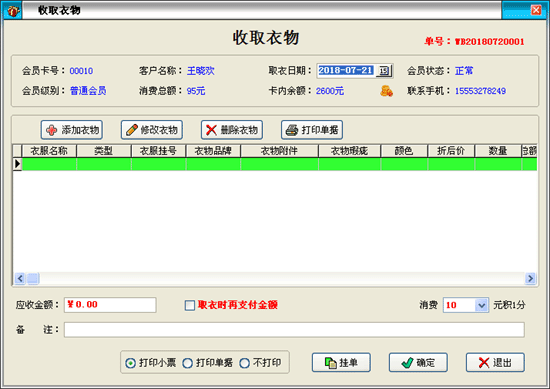Image resolution: width=550 pixels, height=389 pixels.
Task: Click the gold coins recharge icon
Action: [x=386, y=91]
